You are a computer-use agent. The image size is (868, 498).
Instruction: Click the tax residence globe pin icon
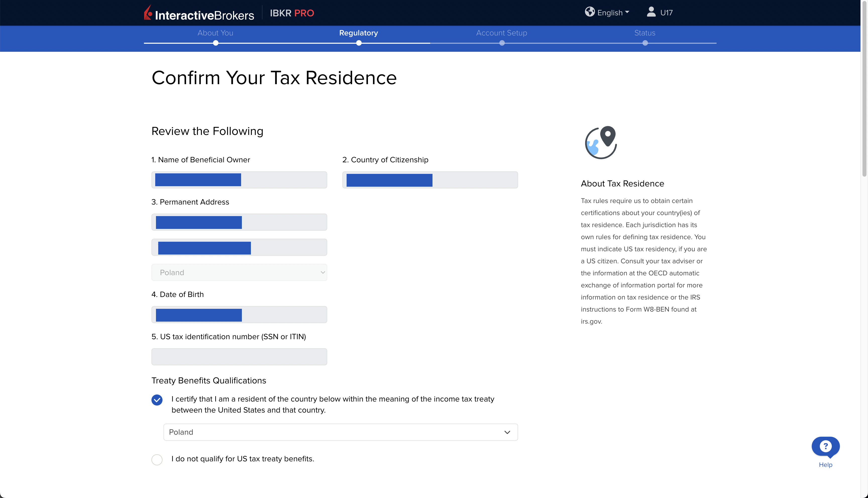click(601, 142)
